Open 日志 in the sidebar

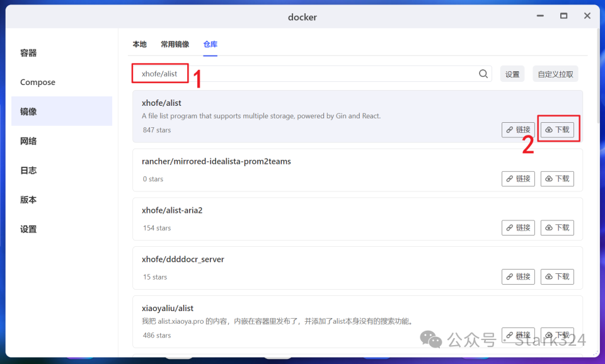[x=29, y=171]
